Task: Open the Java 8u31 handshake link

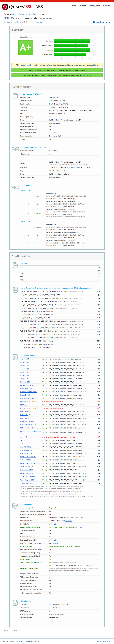Action: coord(24,444)
